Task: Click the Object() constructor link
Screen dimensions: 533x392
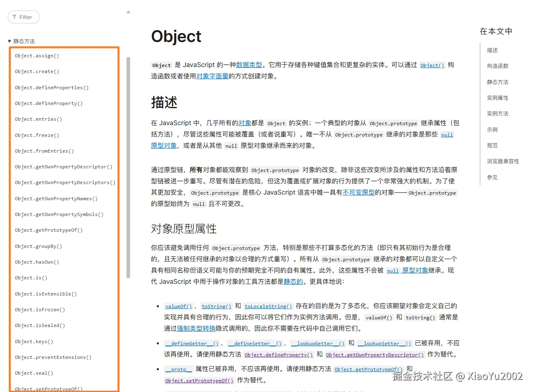Action: [432, 65]
